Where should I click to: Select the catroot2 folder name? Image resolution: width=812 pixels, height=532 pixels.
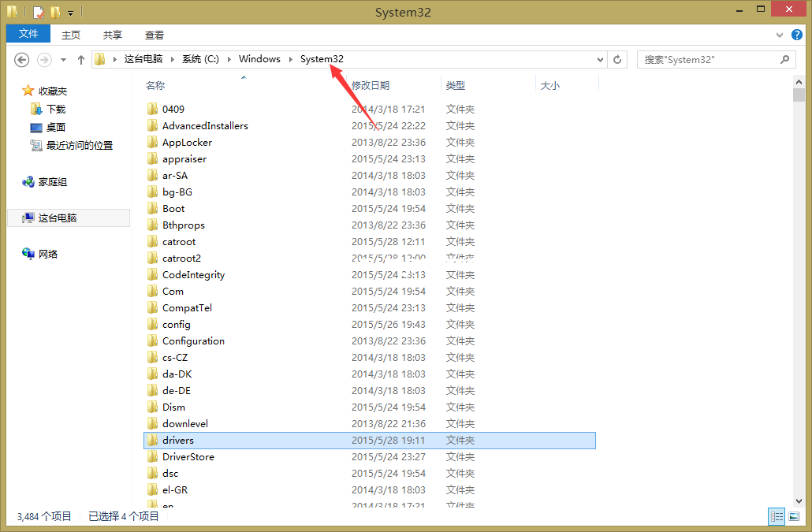[x=181, y=259]
